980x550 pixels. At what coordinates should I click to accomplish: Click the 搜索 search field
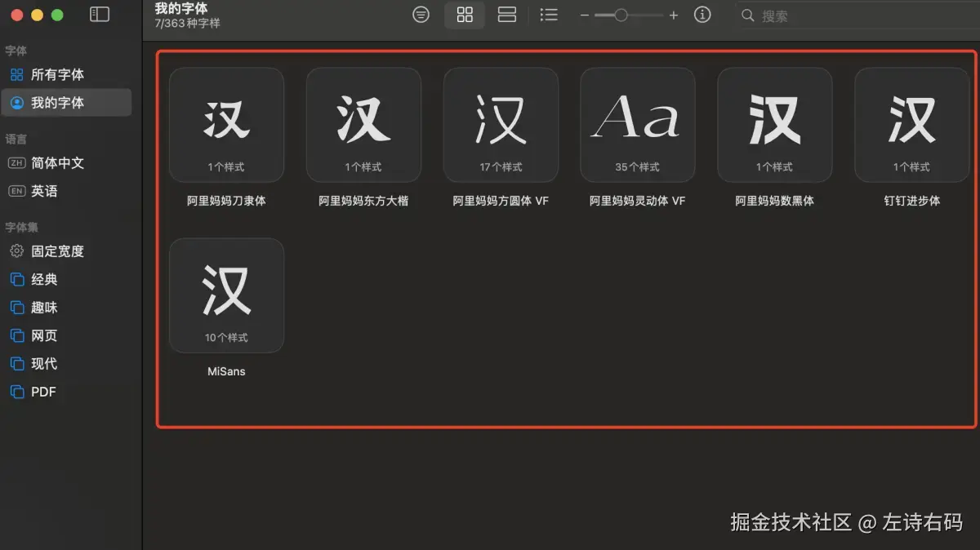(857, 16)
